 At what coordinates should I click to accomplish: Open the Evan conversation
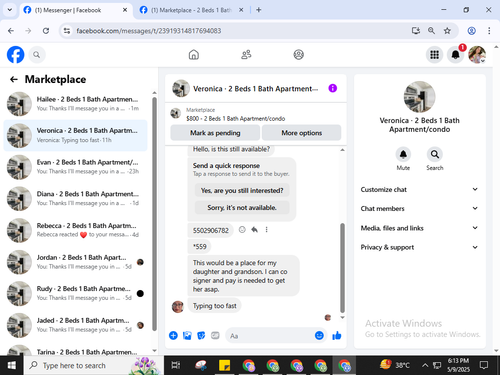point(75,167)
